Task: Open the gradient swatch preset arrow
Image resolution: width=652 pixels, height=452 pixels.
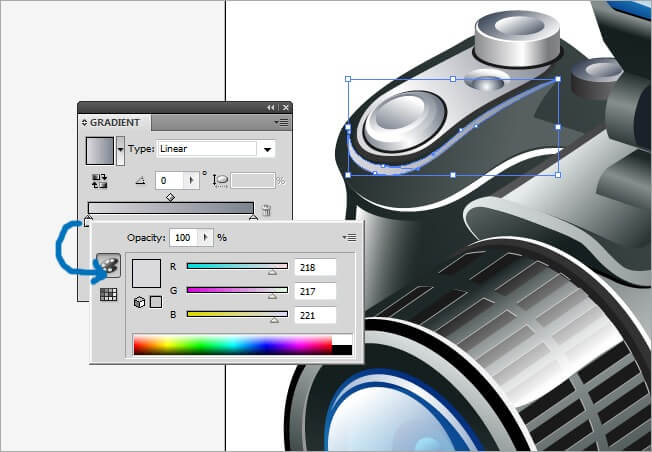Action: click(121, 150)
